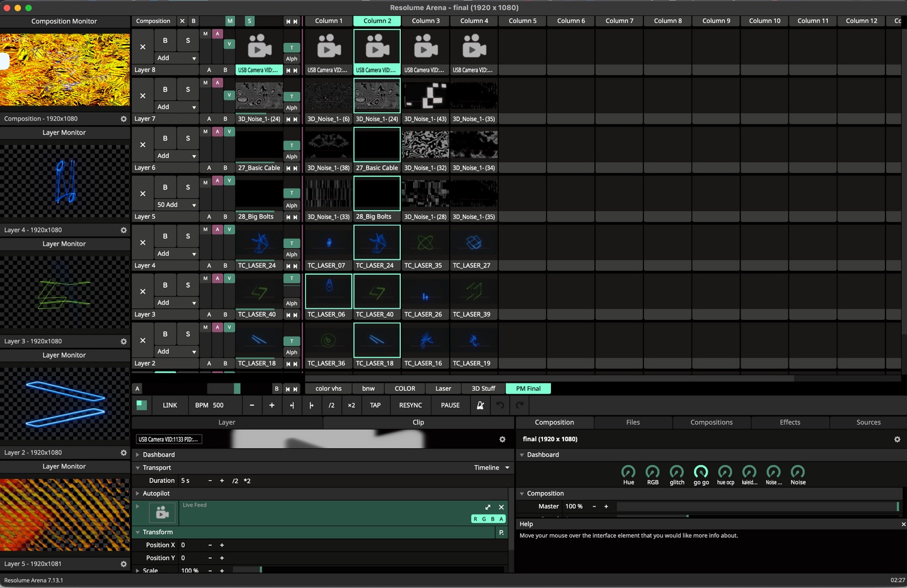Expand the clip Dashboard section
Image resolution: width=907 pixels, height=588 pixels.
coord(138,455)
